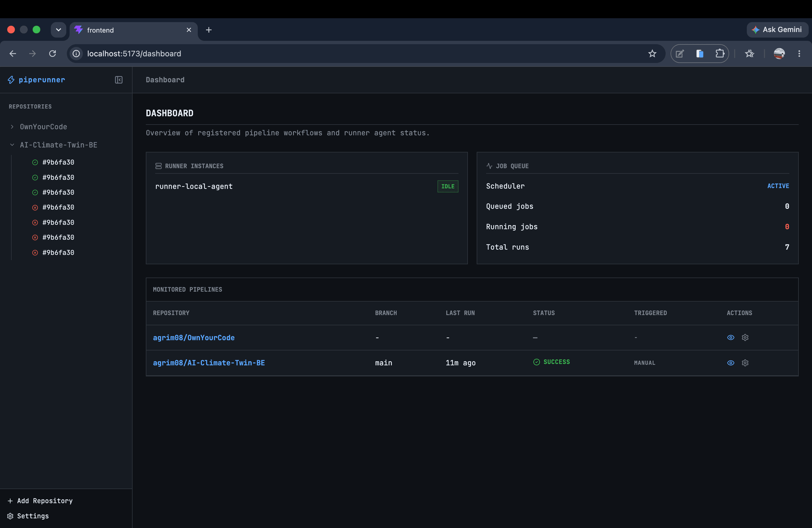This screenshot has width=812, height=528.
Task: Open a new browser tab
Action: pyautogui.click(x=209, y=30)
